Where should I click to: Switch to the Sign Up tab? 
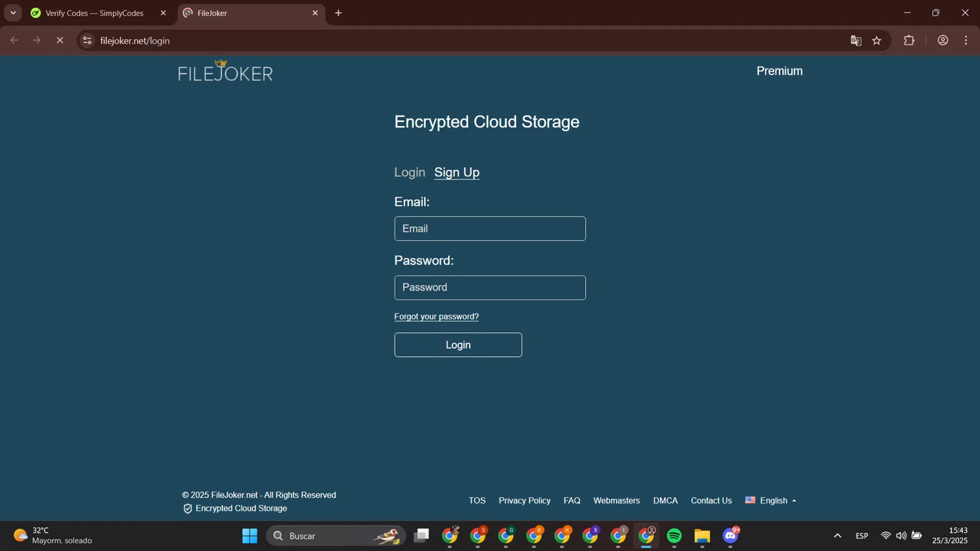point(457,172)
